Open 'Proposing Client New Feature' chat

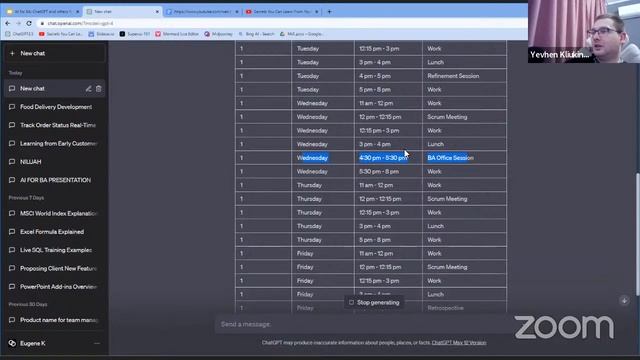point(55,269)
